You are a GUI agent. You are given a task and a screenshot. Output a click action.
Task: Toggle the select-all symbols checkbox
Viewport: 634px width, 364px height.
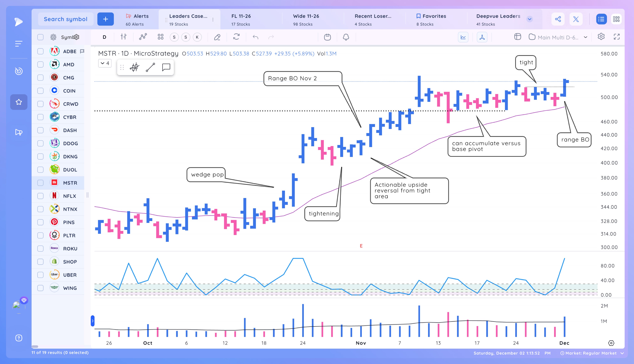tap(40, 37)
